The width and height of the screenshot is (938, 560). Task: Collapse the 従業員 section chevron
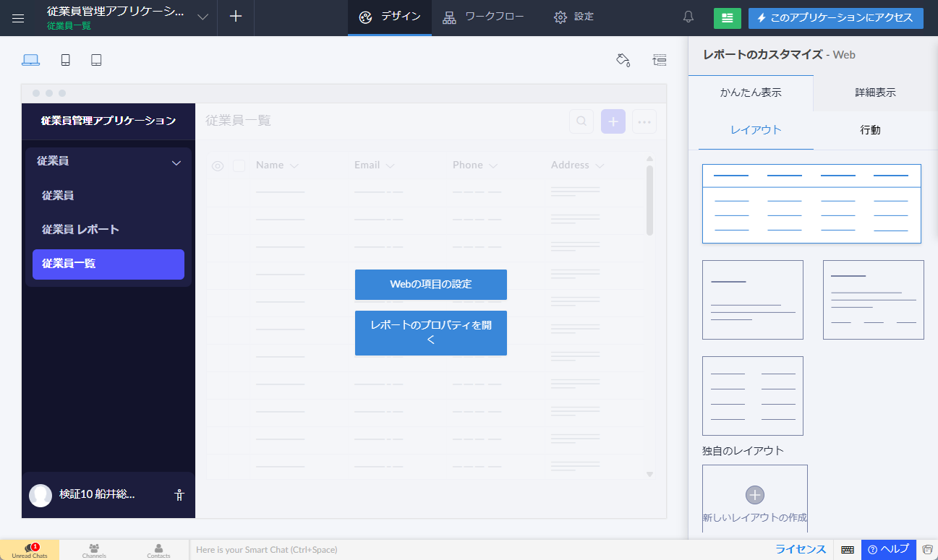[176, 163]
